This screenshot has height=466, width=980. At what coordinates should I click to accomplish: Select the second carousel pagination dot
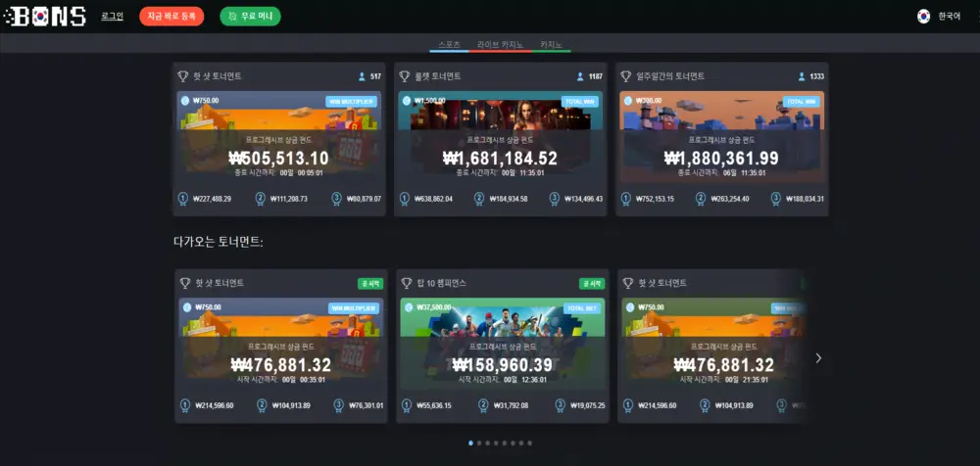tap(479, 443)
